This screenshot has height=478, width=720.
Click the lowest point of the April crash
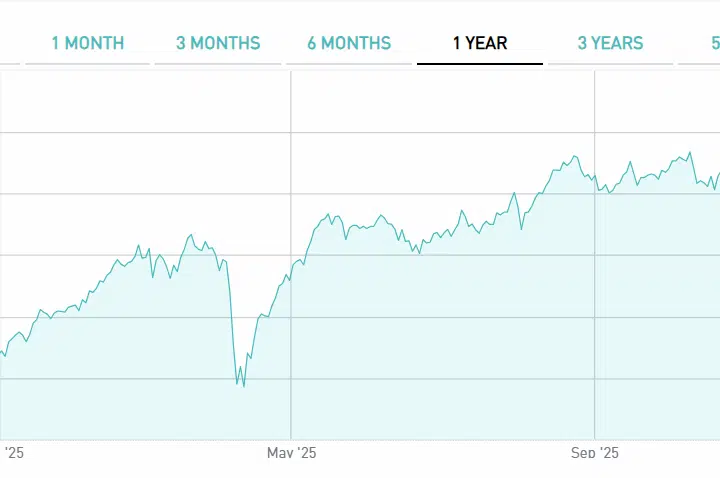coord(243,385)
